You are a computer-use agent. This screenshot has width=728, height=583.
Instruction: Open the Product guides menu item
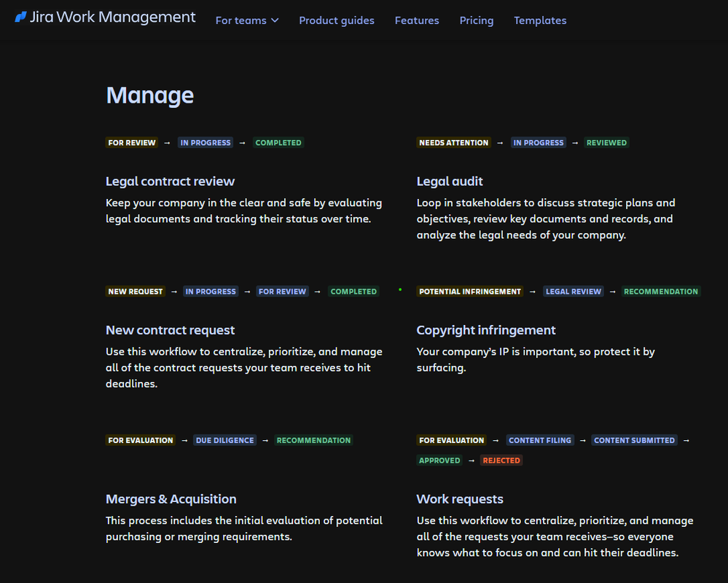(337, 20)
